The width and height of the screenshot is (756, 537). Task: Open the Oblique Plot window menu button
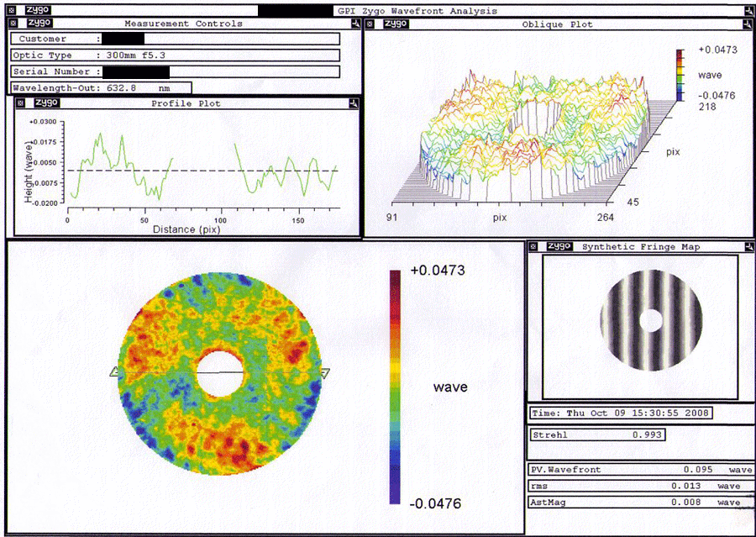[x=370, y=24]
